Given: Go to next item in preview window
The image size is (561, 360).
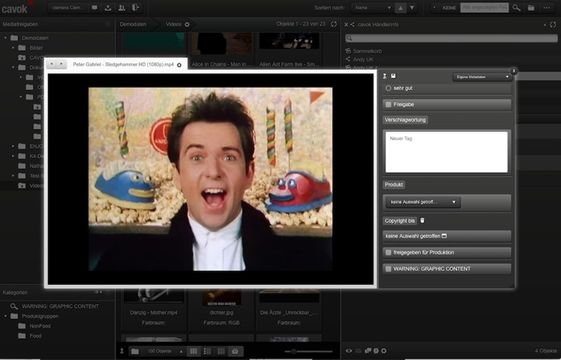Looking at the screenshot, I should 61,64.
